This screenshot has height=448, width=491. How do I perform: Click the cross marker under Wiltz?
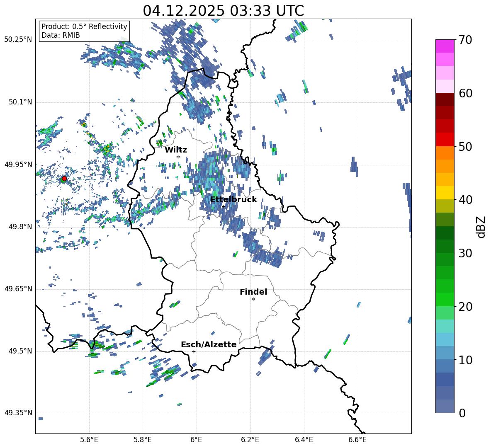(178, 157)
